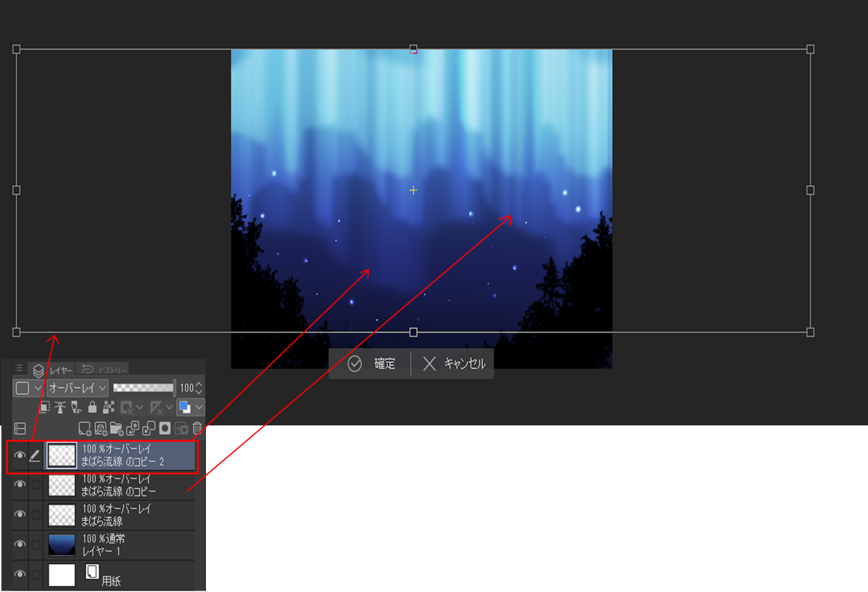Click the delete layer trash icon
868x592 pixels.
(197, 428)
